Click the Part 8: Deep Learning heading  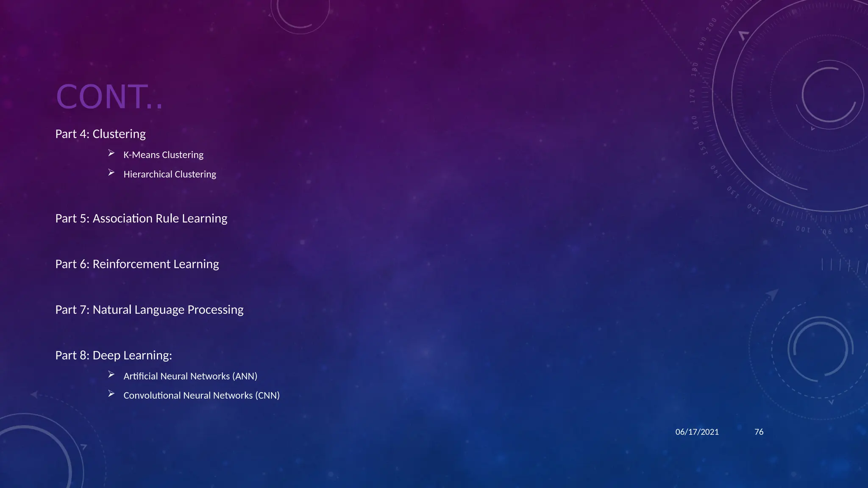point(114,355)
